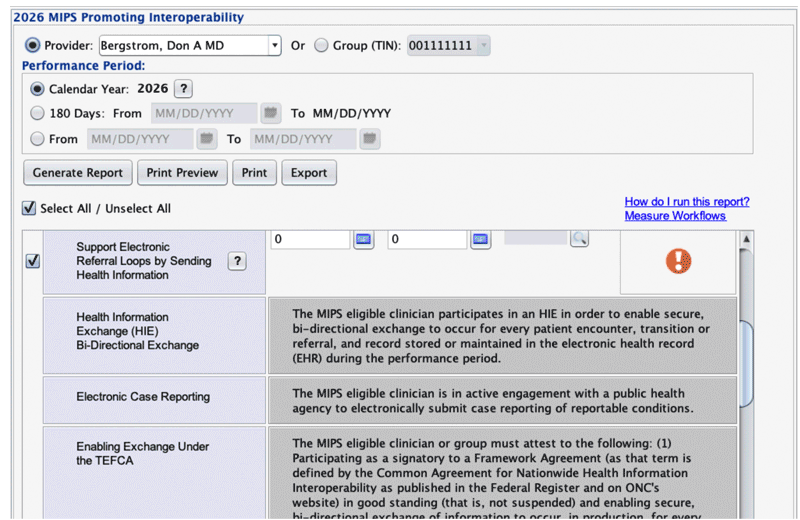Select the custom From/To date range radio
The width and height of the screenshot is (800, 520).
pyautogui.click(x=37, y=139)
